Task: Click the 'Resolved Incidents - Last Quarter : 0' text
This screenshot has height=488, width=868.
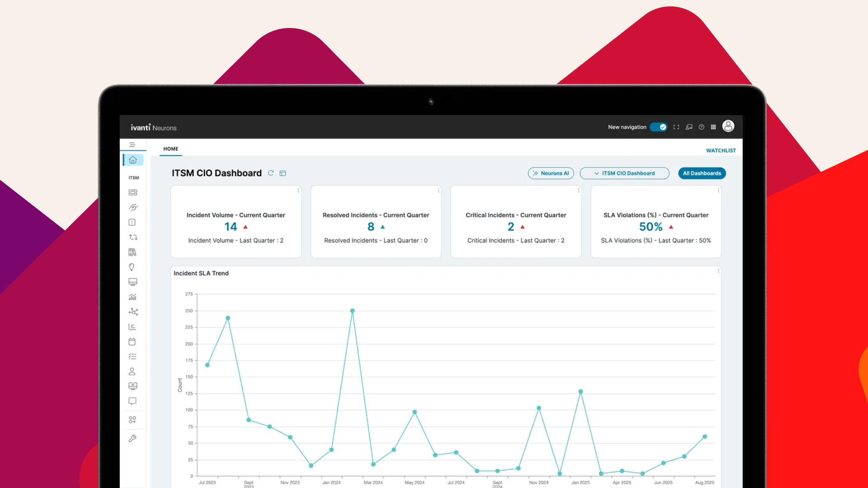Action: point(376,240)
